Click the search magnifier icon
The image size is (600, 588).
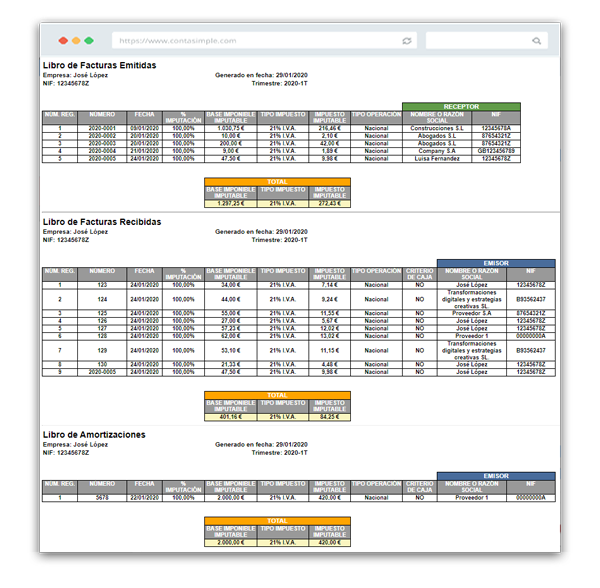pos(536,41)
